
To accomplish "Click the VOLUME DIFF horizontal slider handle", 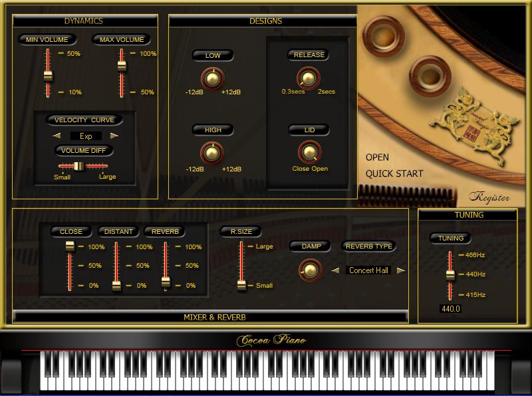I will click(x=78, y=165).
